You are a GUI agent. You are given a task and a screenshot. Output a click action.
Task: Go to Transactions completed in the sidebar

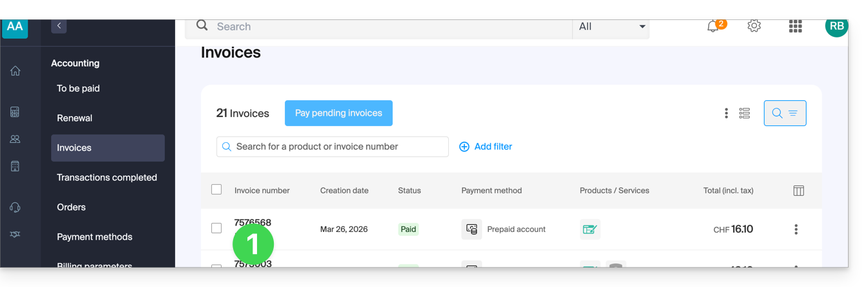click(107, 178)
